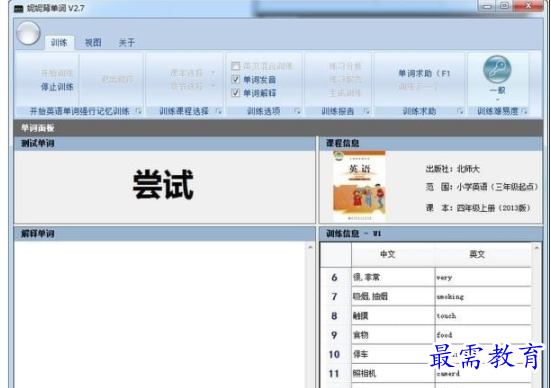
Task: Click the key icon for training difficulty
Action: click(x=497, y=69)
